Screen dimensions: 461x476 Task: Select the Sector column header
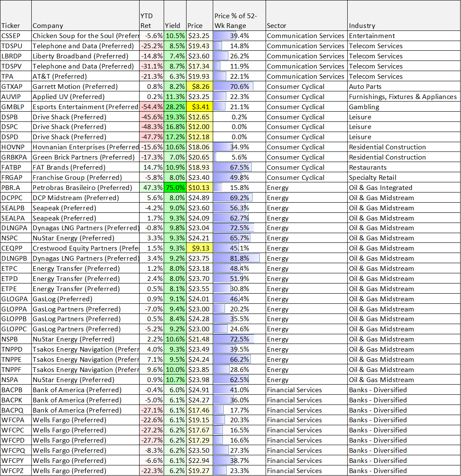click(307, 16)
